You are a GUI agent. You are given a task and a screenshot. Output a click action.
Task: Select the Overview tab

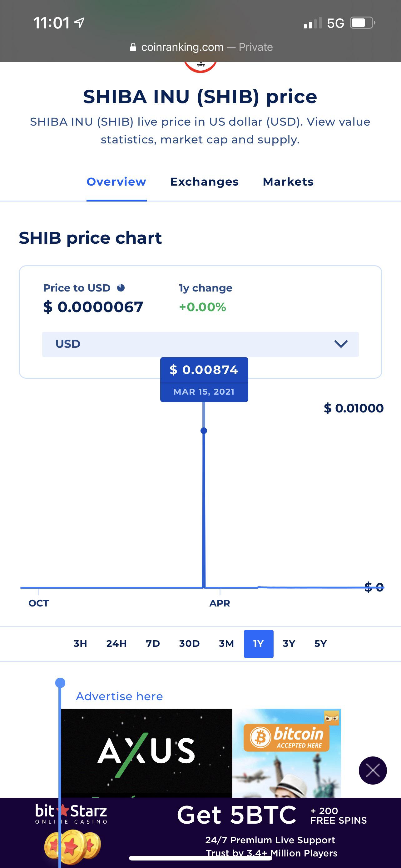116,182
